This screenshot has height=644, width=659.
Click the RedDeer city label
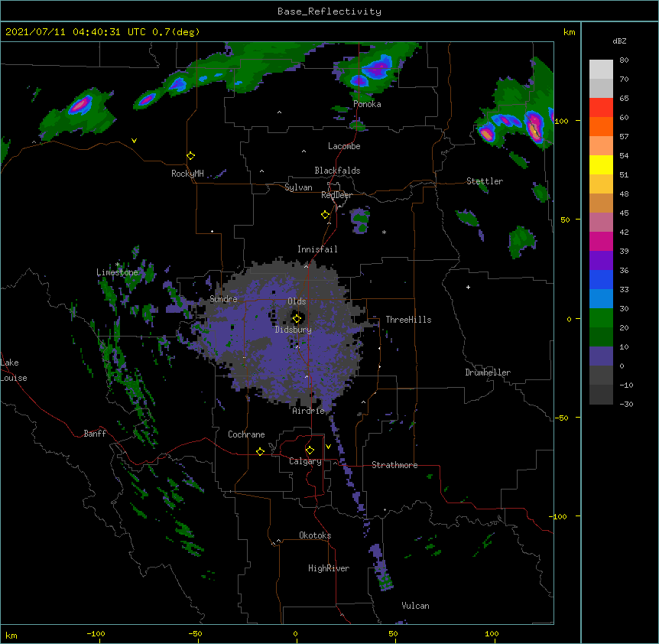(x=336, y=195)
